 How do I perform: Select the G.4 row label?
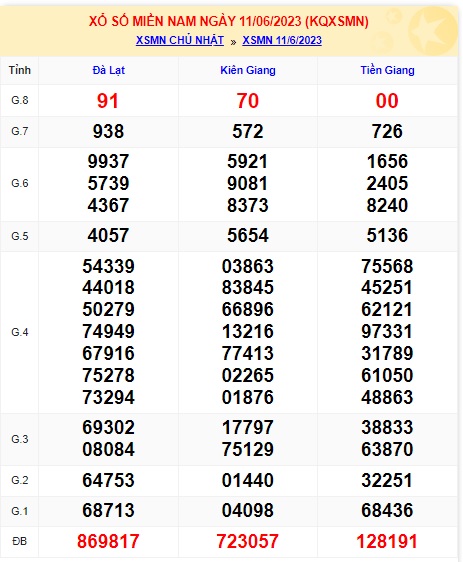coord(20,332)
